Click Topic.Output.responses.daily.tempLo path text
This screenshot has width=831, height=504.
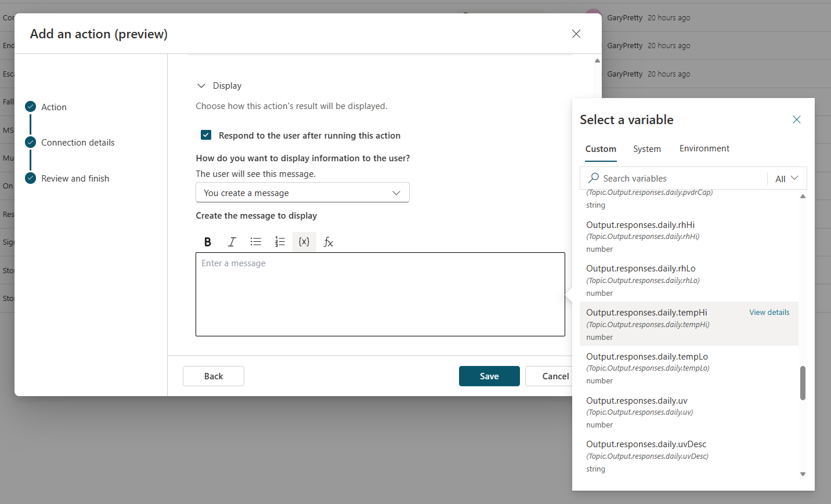tap(648, 368)
